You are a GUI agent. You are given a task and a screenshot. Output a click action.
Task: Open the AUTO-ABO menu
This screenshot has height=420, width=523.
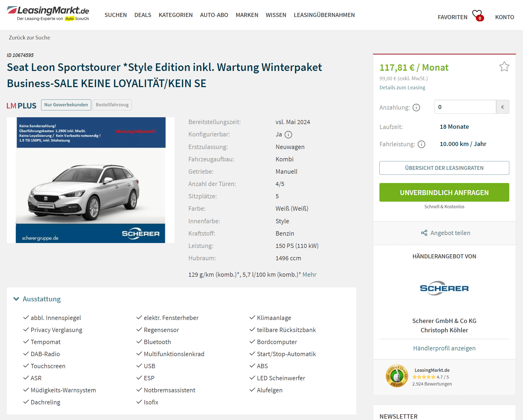tap(214, 15)
